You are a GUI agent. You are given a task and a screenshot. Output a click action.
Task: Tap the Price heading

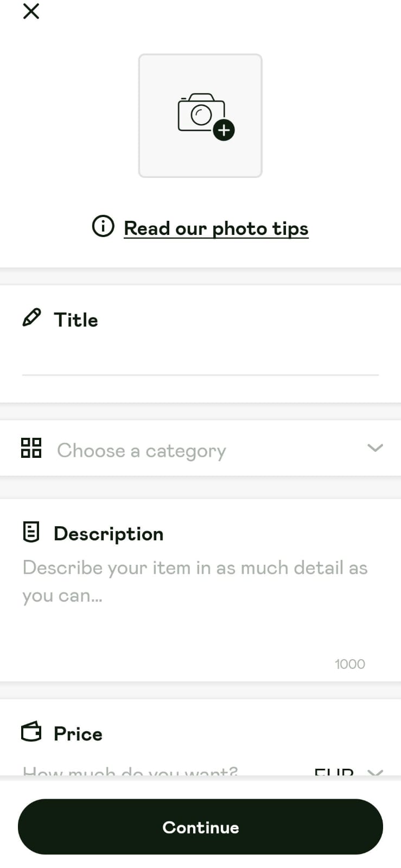[78, 734]
